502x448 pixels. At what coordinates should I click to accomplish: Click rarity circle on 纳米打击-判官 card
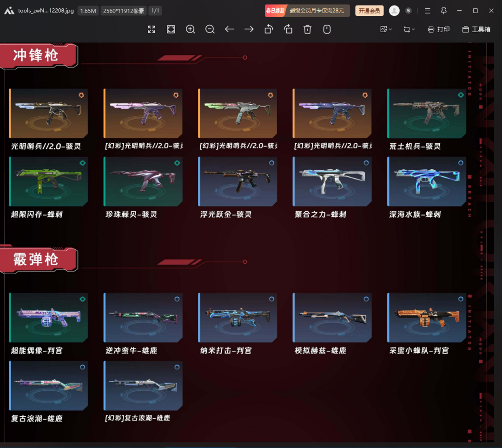(271, 299)
